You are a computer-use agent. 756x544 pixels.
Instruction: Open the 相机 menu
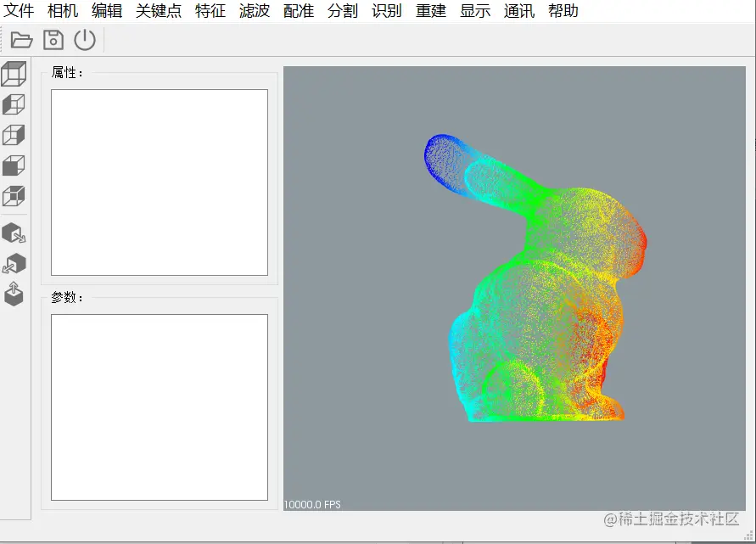click(63, 11)
